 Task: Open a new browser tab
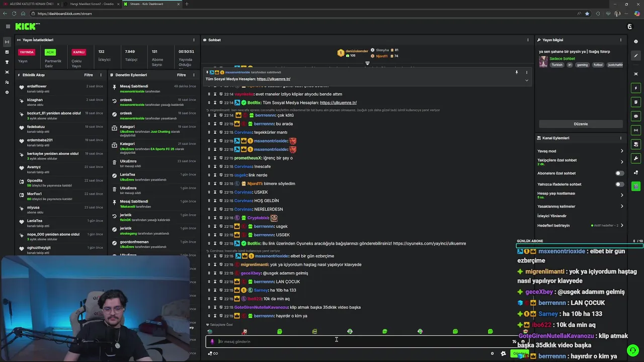[x=187, y=4]
